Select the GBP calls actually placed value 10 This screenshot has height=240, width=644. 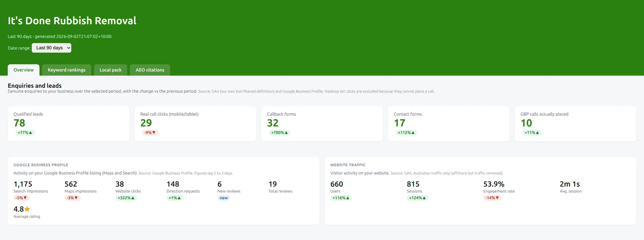526,123
